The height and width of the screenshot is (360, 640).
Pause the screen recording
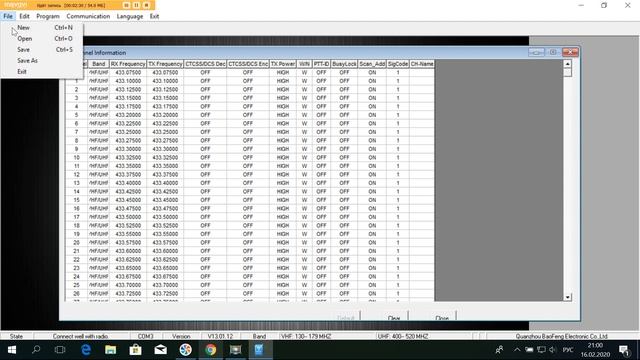pos(136,5)
